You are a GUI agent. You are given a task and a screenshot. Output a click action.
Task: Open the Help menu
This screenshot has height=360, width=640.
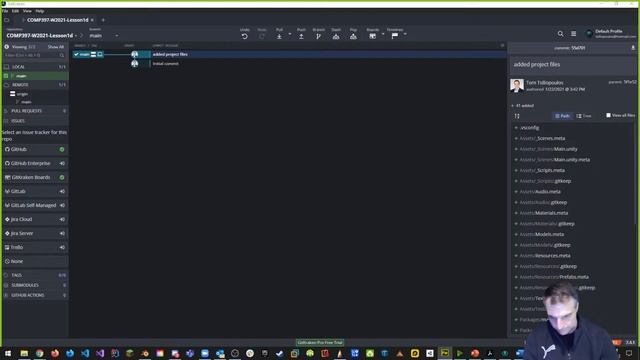coord(40,11)
